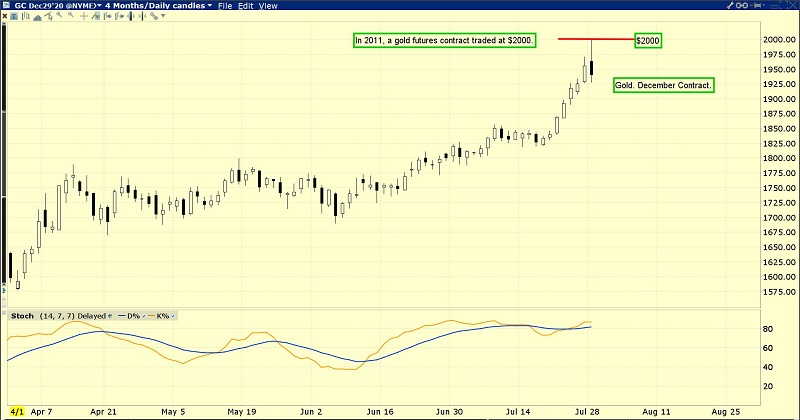Click the info icon next to Delayed

(109, 316)
